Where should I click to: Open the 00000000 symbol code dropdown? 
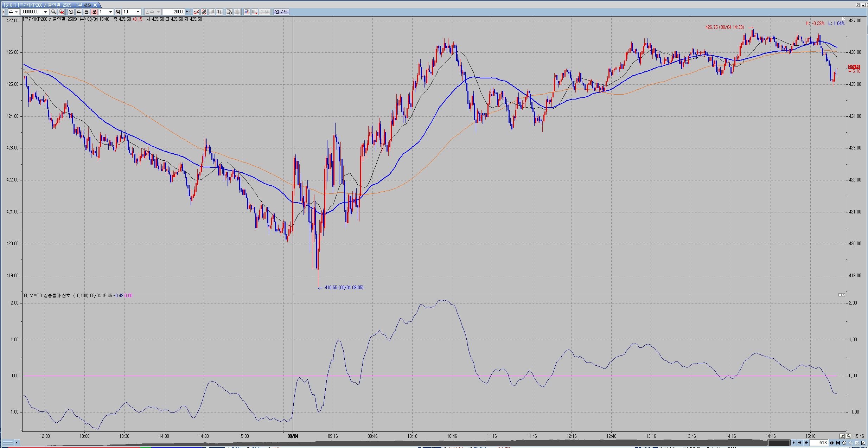[x=45, y=12]
